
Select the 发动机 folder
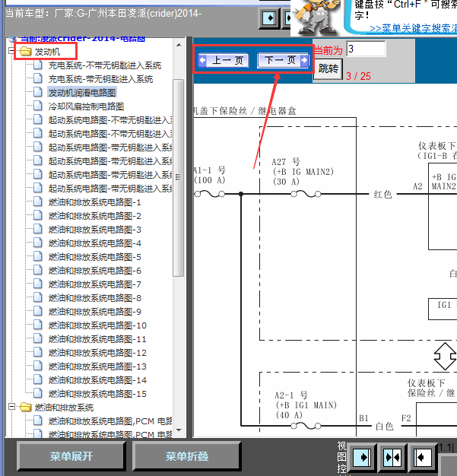pyautogui.click(x=47, y=52)
